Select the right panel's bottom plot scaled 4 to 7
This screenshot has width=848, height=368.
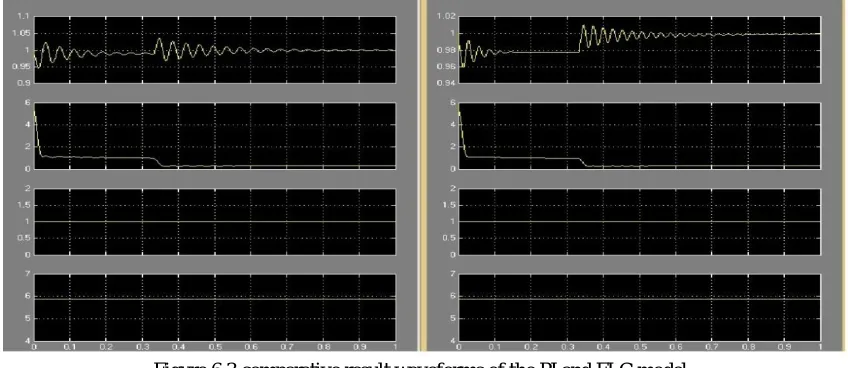639,307
